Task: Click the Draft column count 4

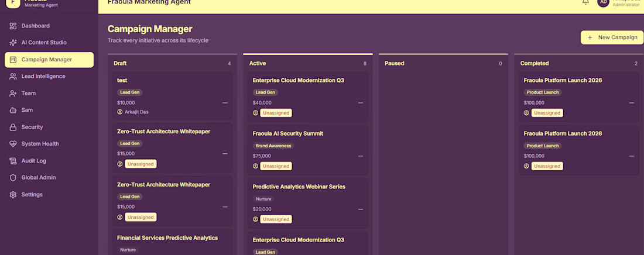Action: pos(229,64)
